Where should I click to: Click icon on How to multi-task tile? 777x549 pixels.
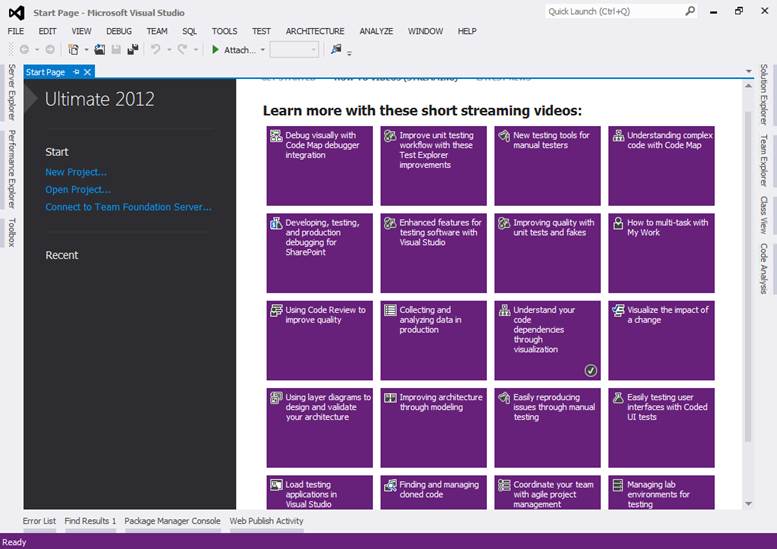[x=618, y=223]
